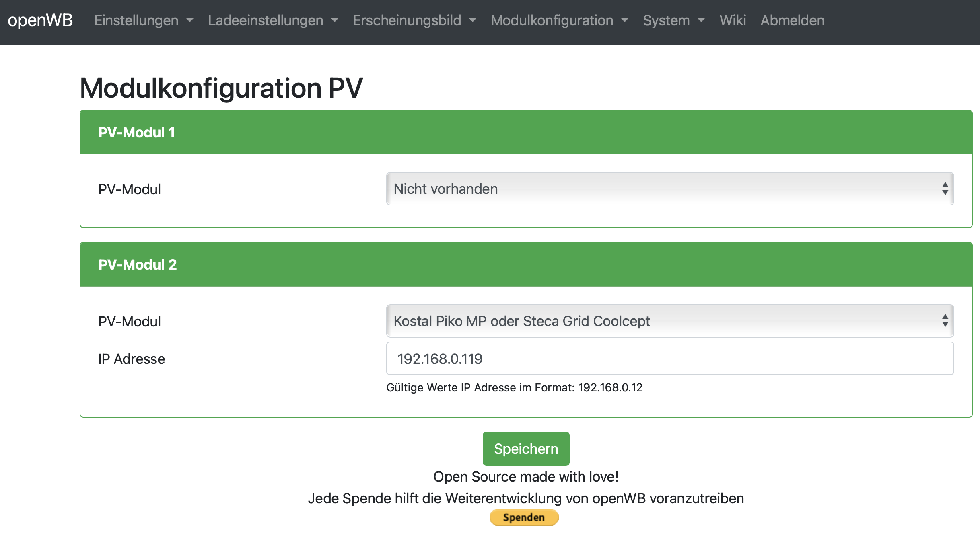The width and height of the screenshot is (980, 537).
Task: Open the Wiki link
Action: (732, 20)
